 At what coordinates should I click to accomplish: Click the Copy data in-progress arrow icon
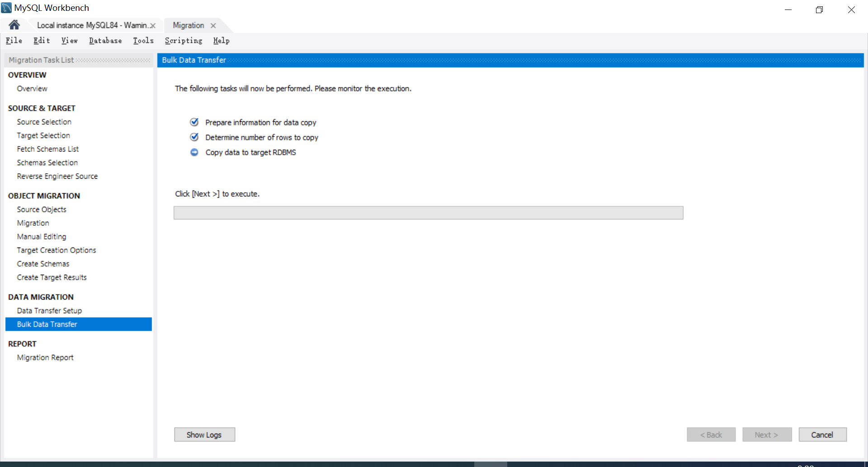coord(194,152)
